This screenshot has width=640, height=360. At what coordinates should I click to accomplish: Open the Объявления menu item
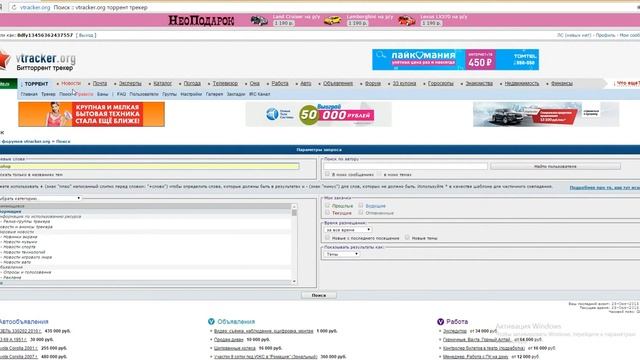point(338,83)
